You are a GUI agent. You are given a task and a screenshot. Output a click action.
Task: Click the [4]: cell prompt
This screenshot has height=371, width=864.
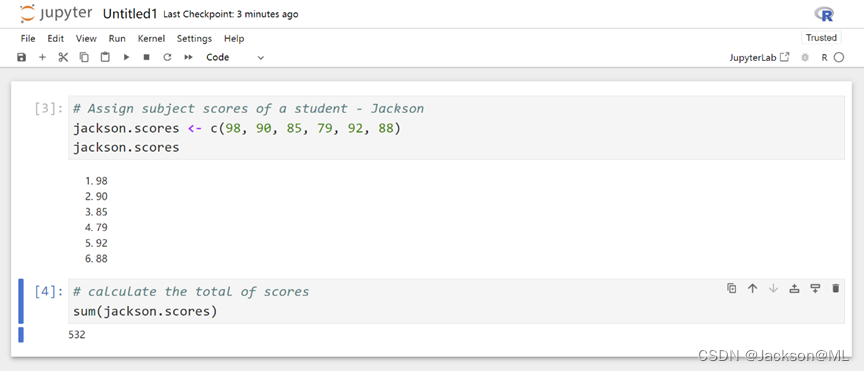tap(49, 292)
